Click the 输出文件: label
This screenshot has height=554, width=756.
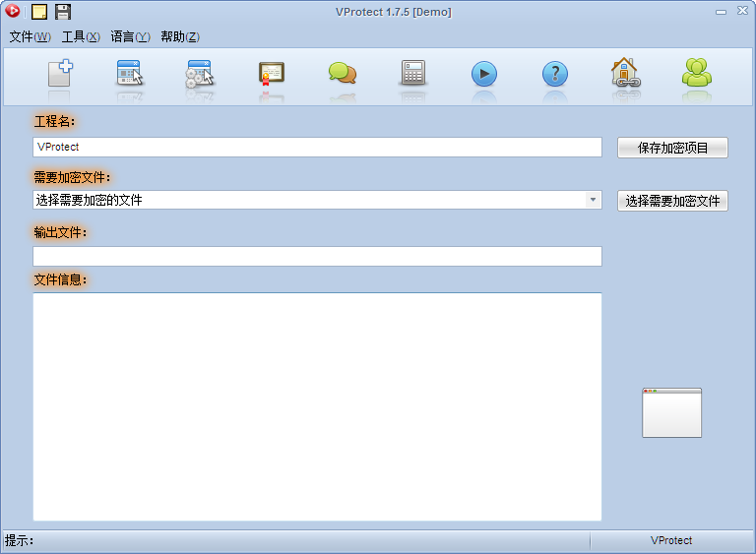click(x=60, y=233)
